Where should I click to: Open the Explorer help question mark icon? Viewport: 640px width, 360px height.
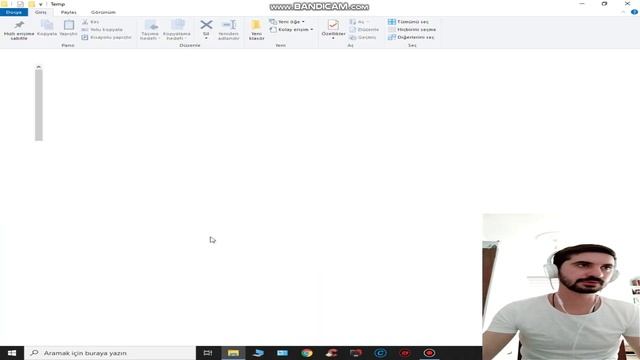pos(634,12)
